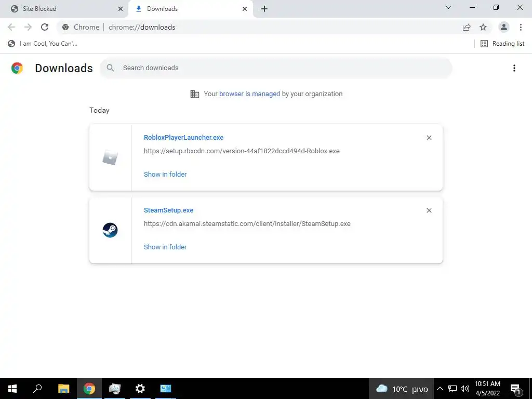This screenshot has width=532, height=399.
Task: Remove SteamSetup.exe from the list
Action: pos(429,210)
